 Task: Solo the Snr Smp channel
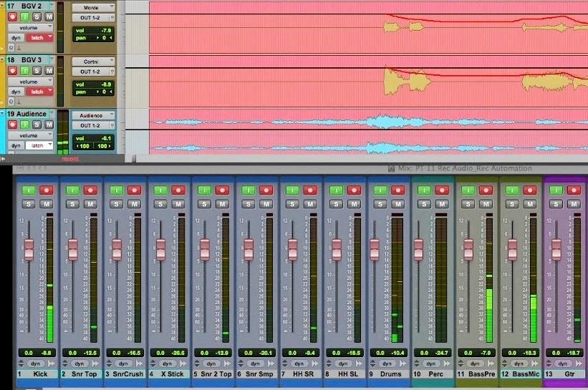coord(249,204)
